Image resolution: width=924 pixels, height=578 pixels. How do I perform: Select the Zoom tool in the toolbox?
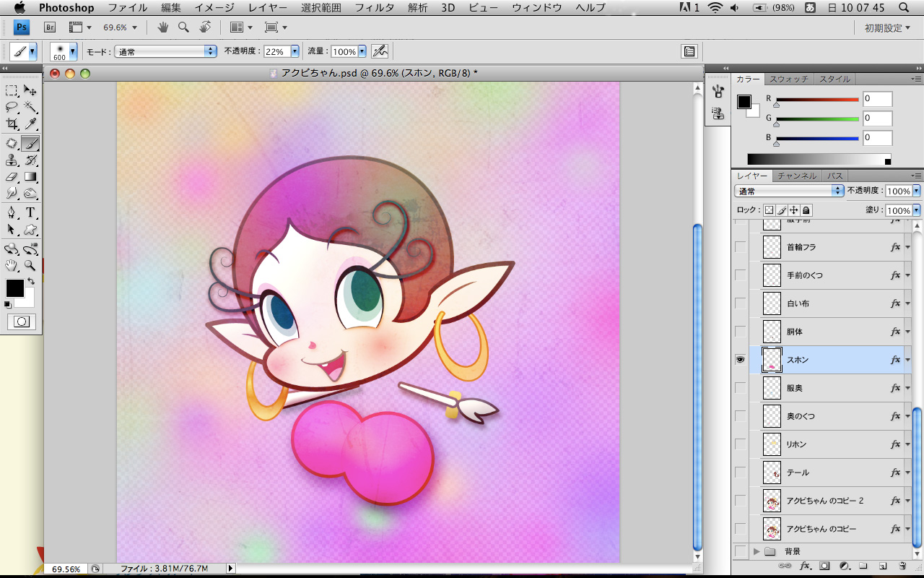(x=30, y=265)
